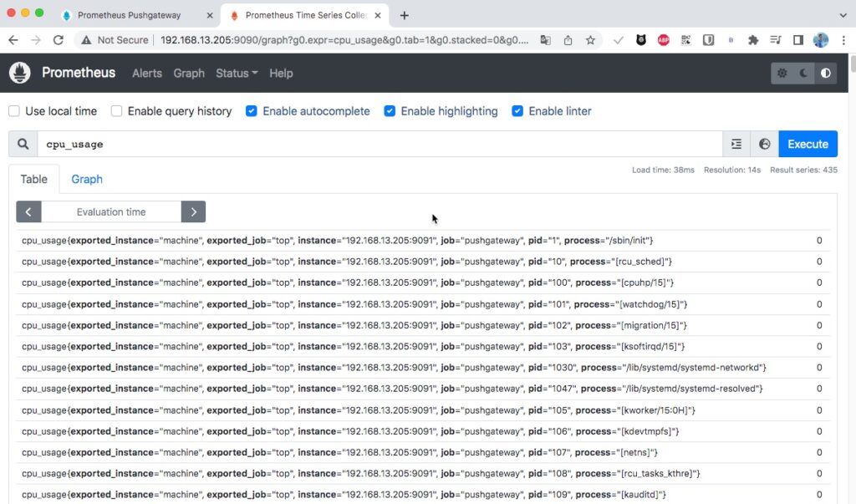
Task: Uncheck Enable linter
Action: [x=517, y=111]
